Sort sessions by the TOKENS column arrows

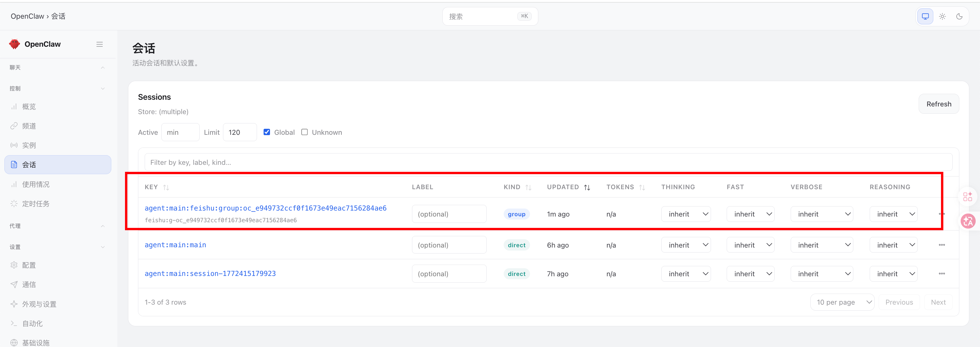642,187
